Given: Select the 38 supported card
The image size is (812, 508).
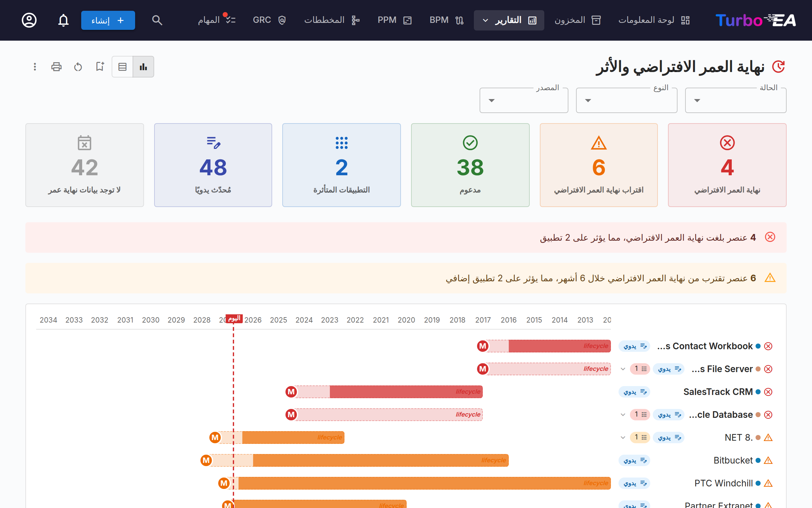Looking at the screenshot, I should point(470,165).
